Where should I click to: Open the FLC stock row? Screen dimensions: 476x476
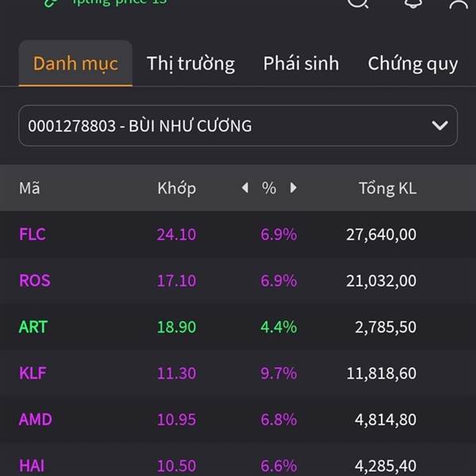238,234
